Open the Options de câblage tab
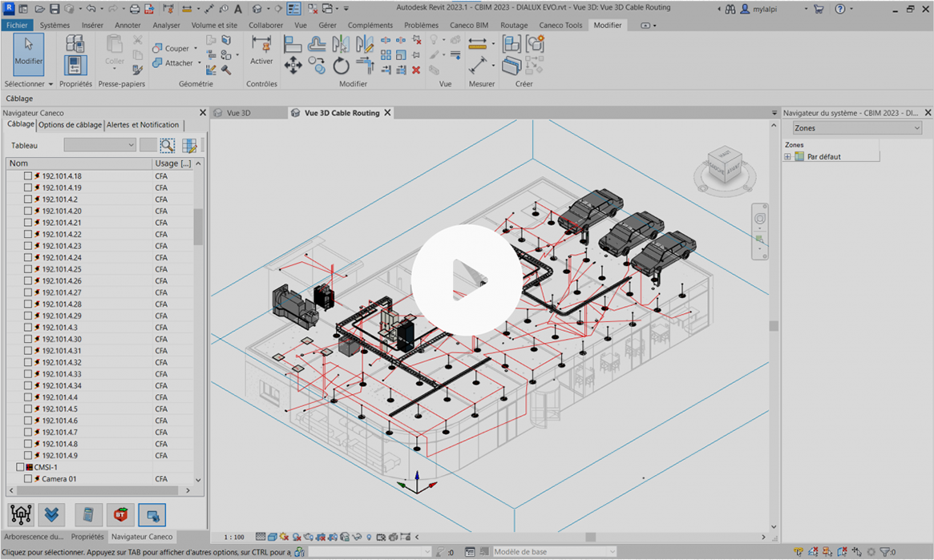 [71, 125]
